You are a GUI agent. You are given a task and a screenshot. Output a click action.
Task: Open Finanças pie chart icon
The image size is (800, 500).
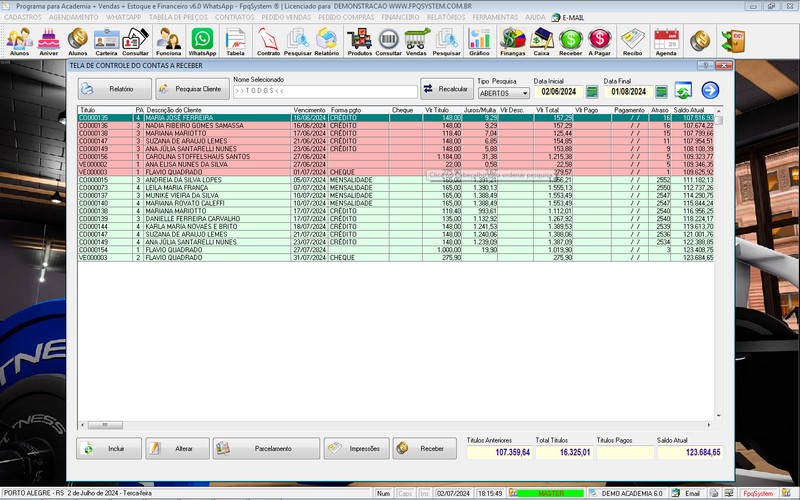tap(512, 41)
